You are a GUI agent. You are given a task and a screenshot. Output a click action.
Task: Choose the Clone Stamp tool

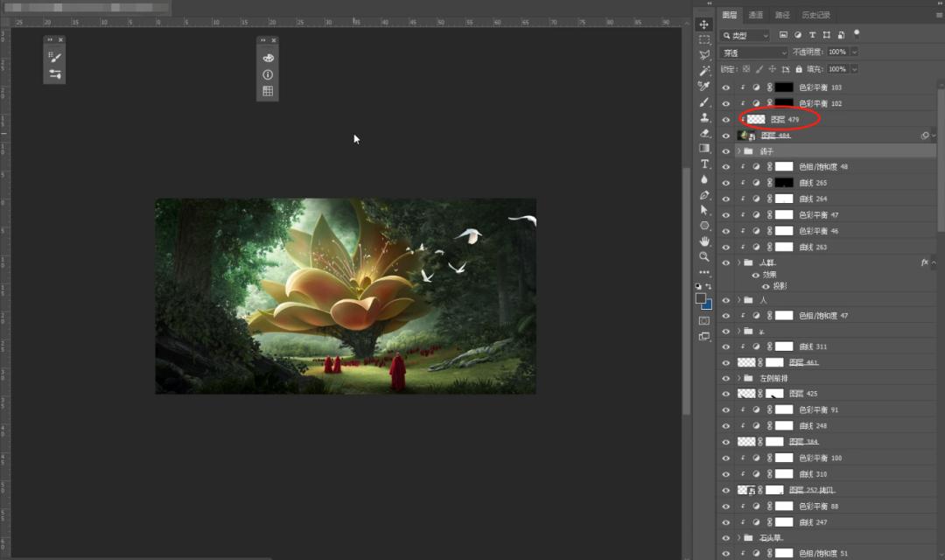[704, 117]
